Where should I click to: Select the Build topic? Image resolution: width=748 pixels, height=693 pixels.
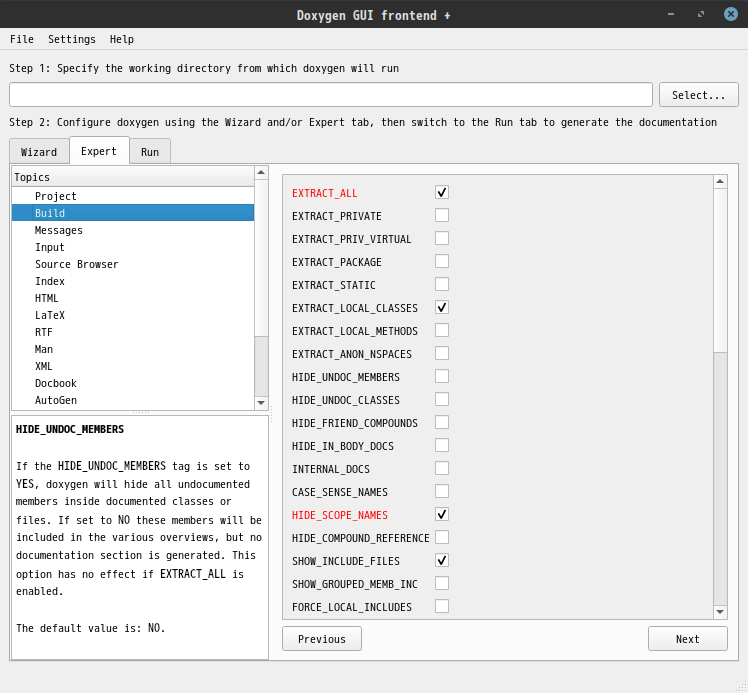click(133, 213)
